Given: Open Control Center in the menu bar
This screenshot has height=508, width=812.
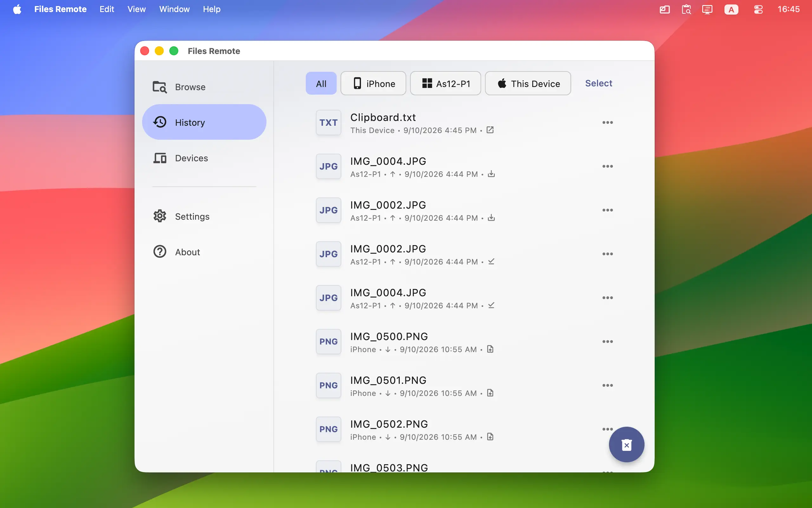Looking at the screenshot, I should pos(758,9).
